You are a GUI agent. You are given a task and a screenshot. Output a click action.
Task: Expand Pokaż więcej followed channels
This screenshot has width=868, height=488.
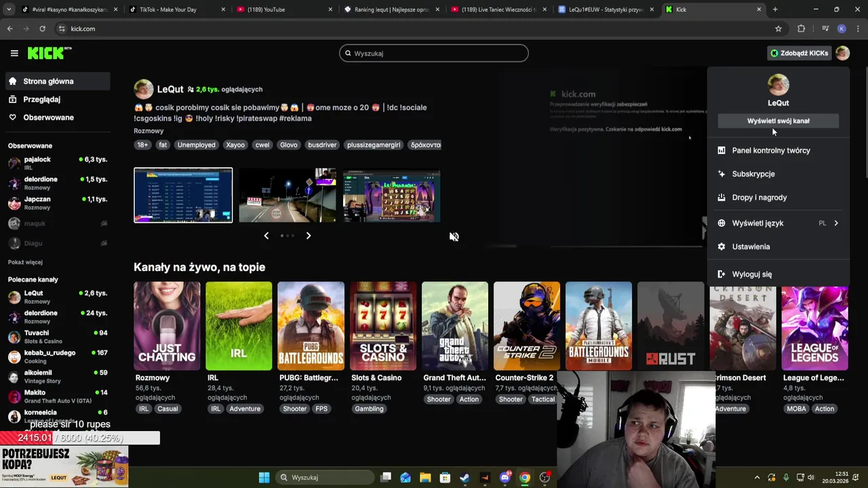point(25,262)
